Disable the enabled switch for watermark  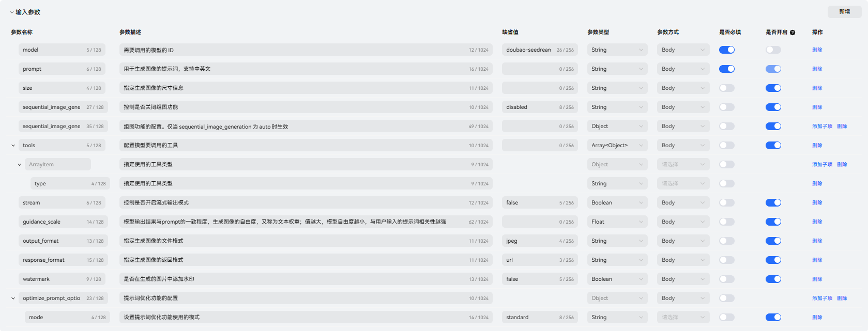click(x=773, y=279)
